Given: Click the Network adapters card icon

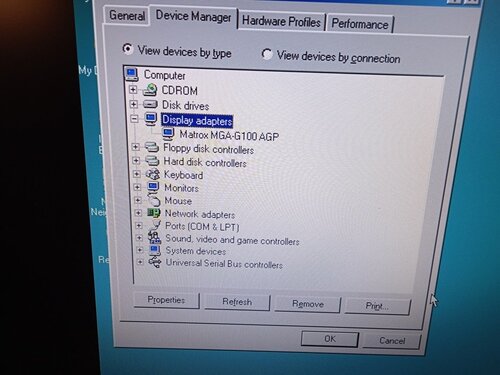Looking at the screenshot, I should tap(154, 213).
